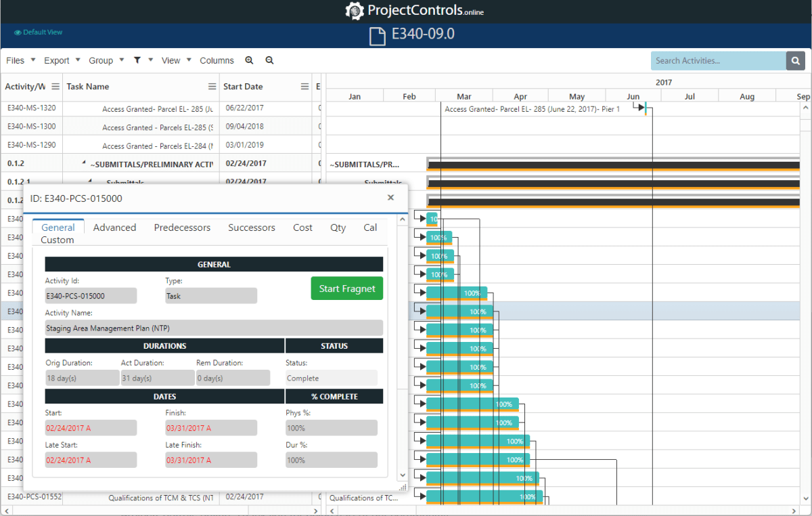Click the ProjectControls.online logo icon

(x=355, y=12)
